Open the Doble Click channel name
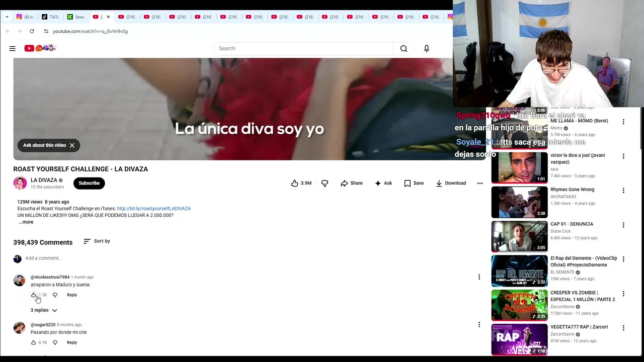This screenshot has height=362, width=644. coord(560,231)
